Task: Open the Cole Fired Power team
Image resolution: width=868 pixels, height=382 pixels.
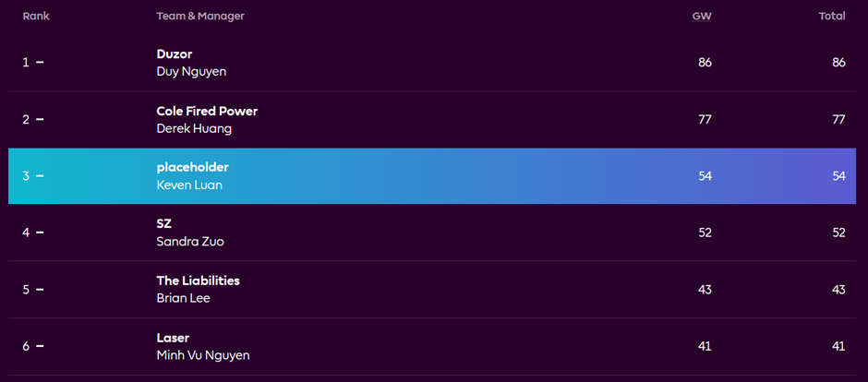Action: coord(207,111)
